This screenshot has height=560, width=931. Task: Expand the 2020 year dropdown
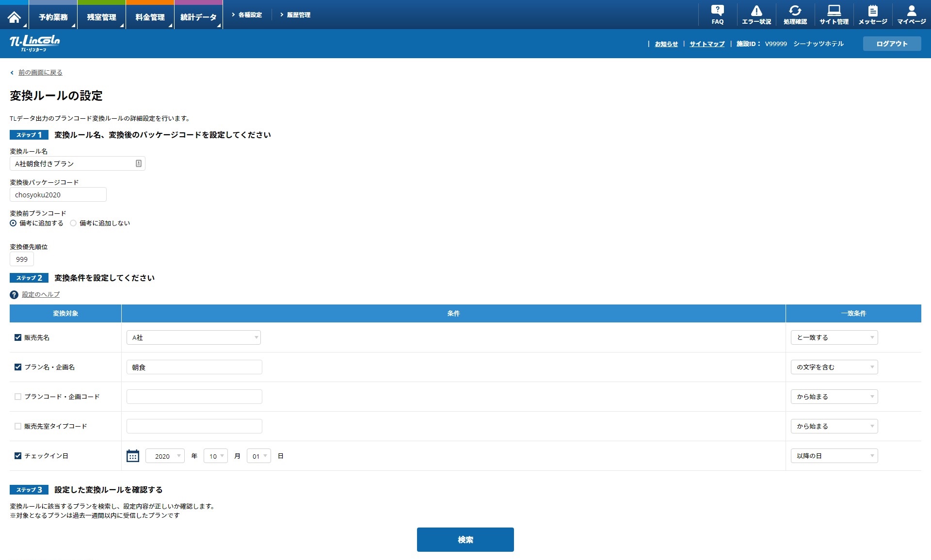pos(165,456)
